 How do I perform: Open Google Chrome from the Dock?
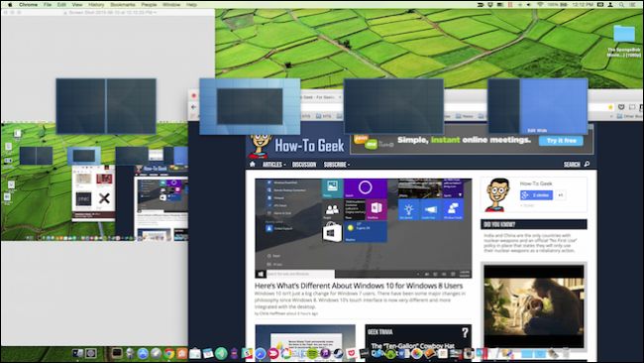(169, 353)
